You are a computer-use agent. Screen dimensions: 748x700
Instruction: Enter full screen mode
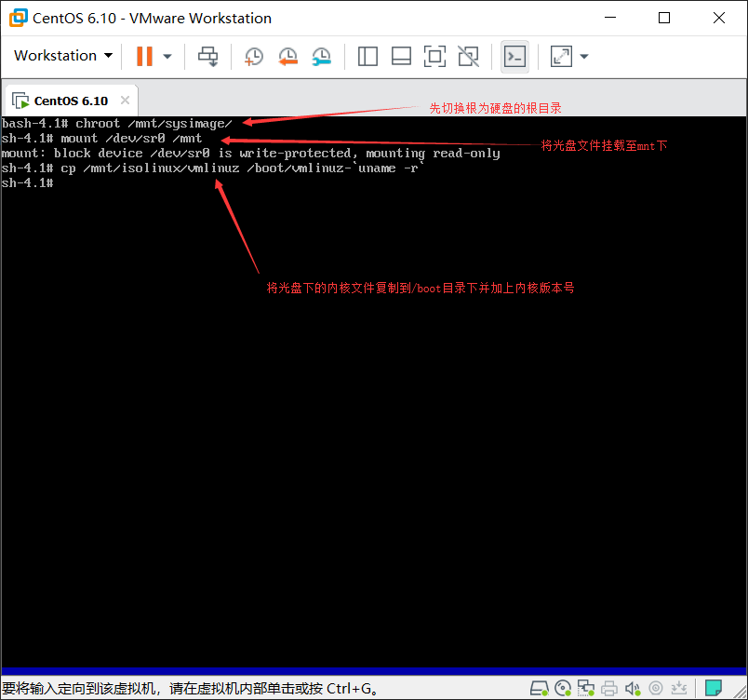coord(434,56)
